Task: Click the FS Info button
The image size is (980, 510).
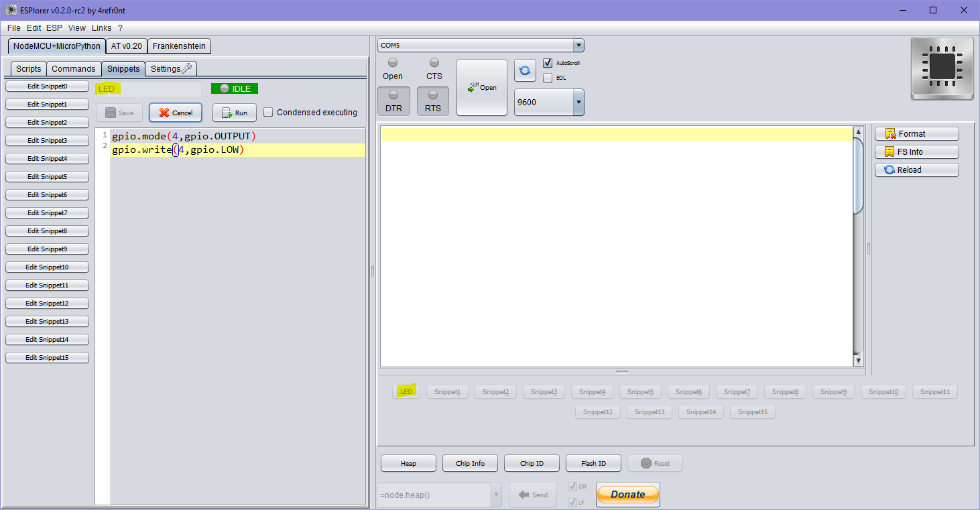Action: click(x=916, y=152)
